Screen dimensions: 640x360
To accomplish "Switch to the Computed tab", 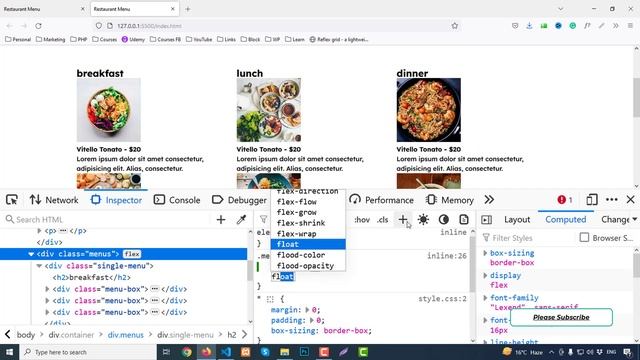I will (x=565, y=220).
